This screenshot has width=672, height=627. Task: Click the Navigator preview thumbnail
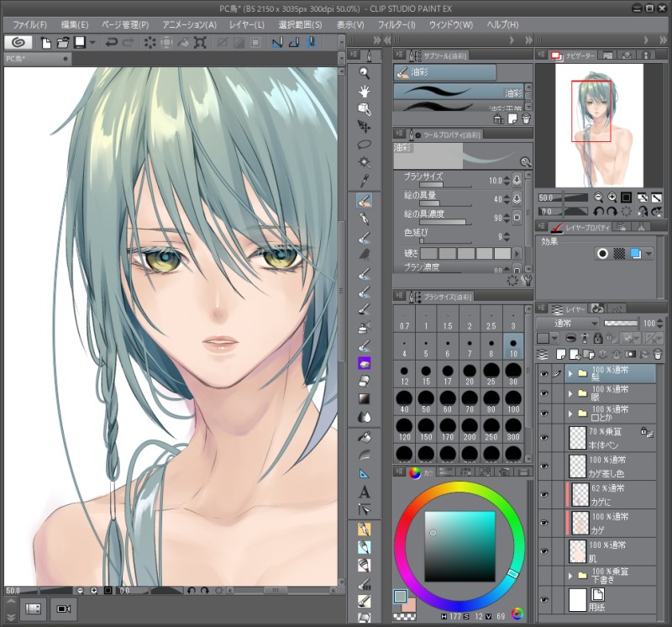[x=599, y=126]
